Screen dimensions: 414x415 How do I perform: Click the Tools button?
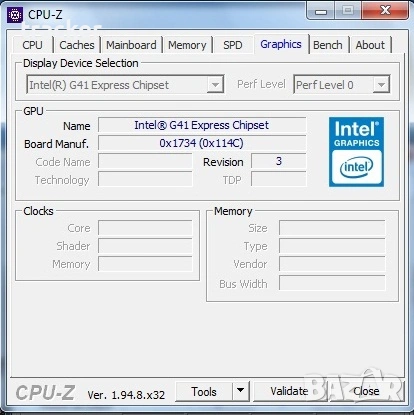coord(204,392)
